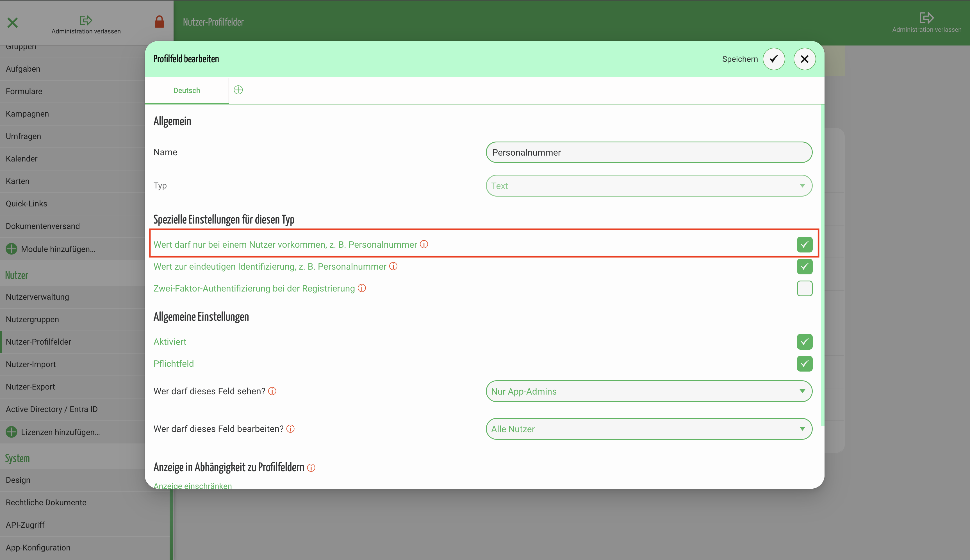Uncheck 'Wert darf nur bei einem Nutzer vorkommen'

click(x=805, y=245)
